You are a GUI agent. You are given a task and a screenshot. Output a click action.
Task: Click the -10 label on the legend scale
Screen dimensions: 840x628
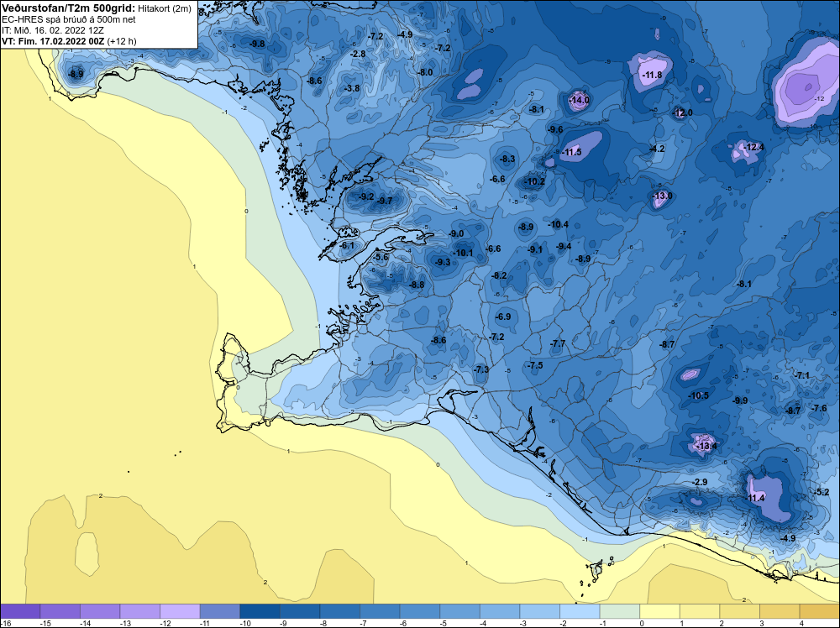(x=244, y=624)
